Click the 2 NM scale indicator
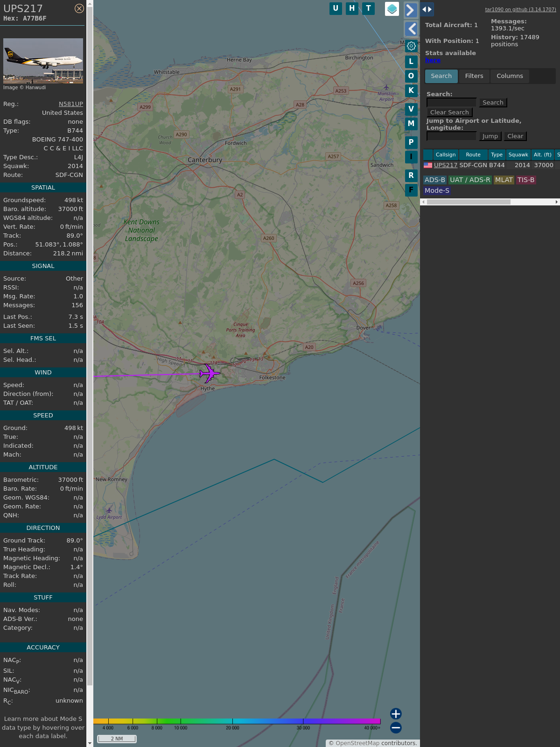 coord(117,739)
